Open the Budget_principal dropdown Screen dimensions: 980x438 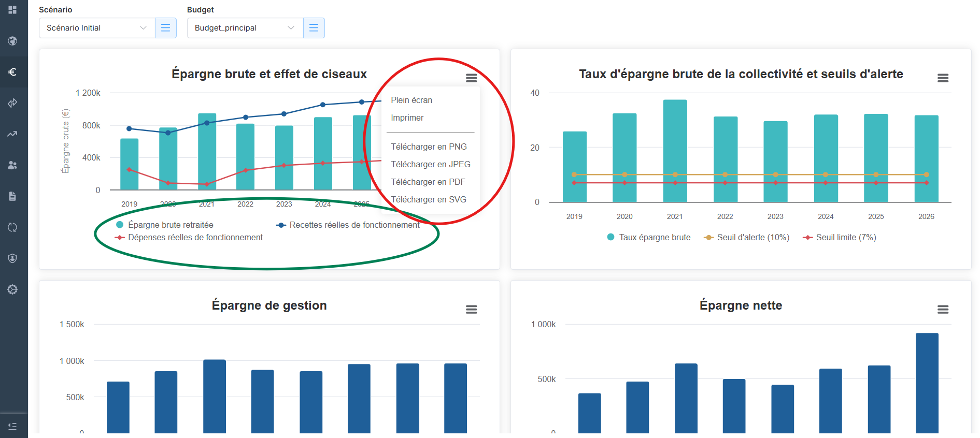pyautogui.click(x=245, y=28)
